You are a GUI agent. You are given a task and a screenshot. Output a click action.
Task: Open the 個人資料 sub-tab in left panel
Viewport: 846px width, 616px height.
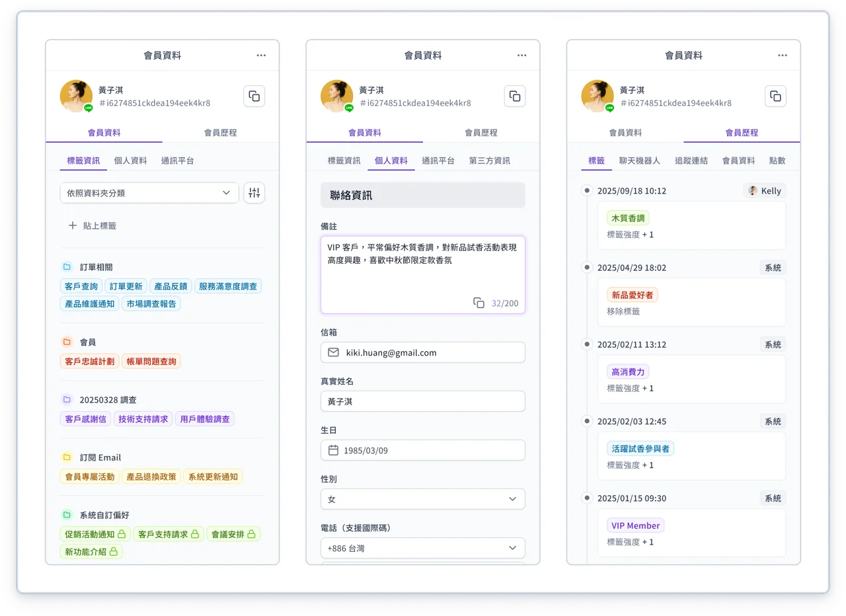(131, 161)
